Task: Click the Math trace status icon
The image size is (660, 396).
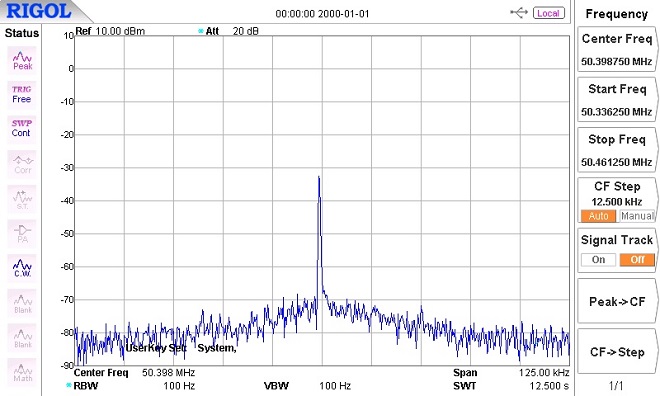Action: (22, 372)
